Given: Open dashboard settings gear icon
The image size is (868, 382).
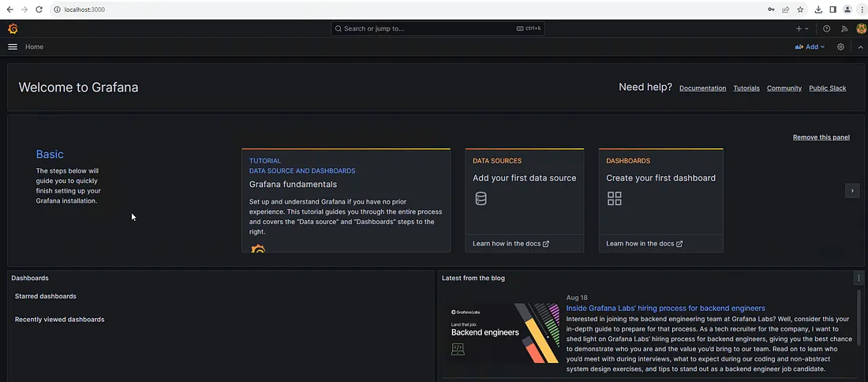Looking at the screenshot, I should pos(840,47).
